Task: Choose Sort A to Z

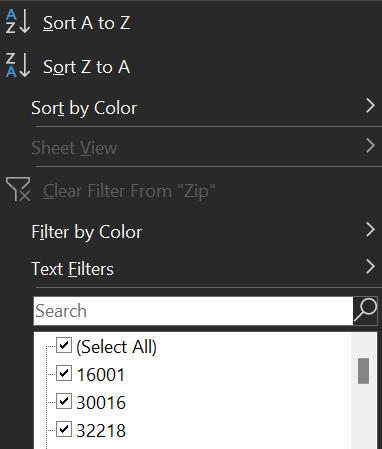Action: tap(86, 23)
